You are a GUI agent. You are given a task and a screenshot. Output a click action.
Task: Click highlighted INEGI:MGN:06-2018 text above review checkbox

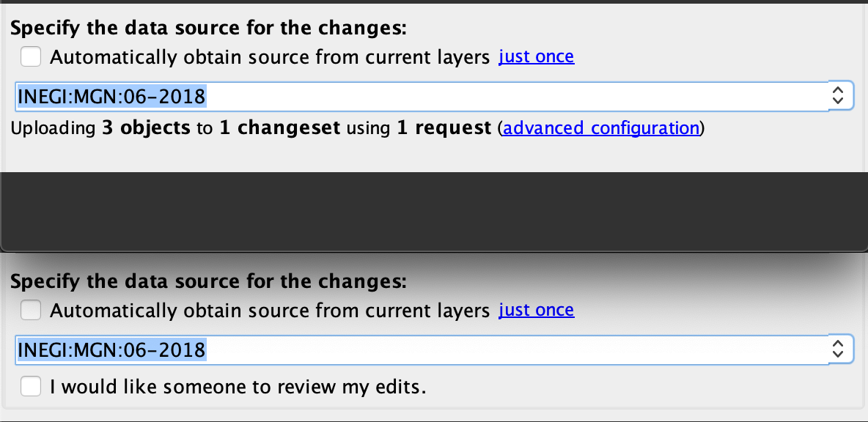click(x=111, y=349)
